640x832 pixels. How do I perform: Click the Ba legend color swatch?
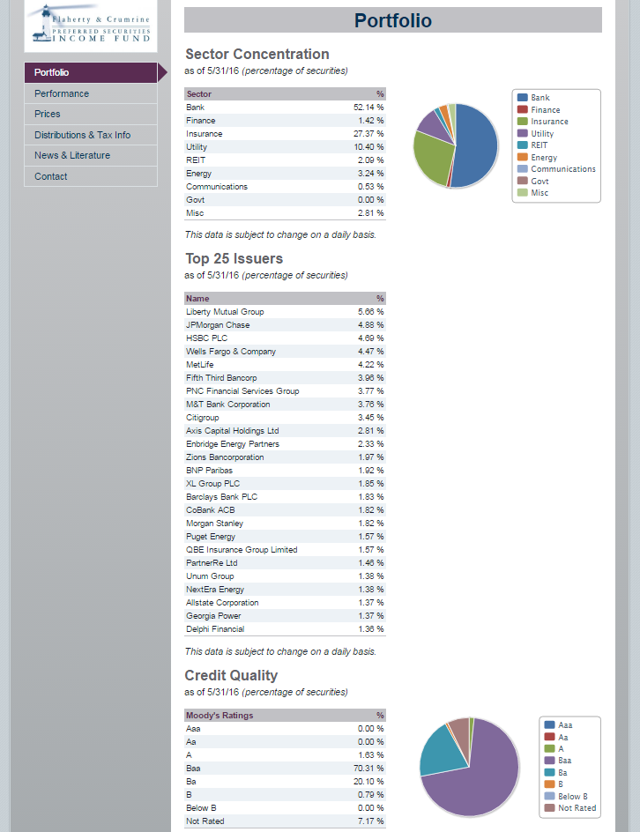pyautogui.click(x=549, y=773)
